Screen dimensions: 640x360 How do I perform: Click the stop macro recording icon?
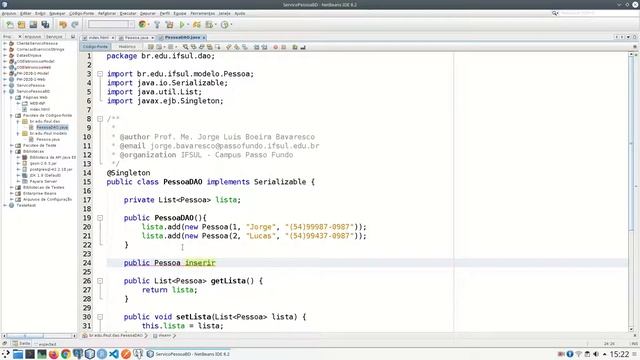tap(284, 47)
